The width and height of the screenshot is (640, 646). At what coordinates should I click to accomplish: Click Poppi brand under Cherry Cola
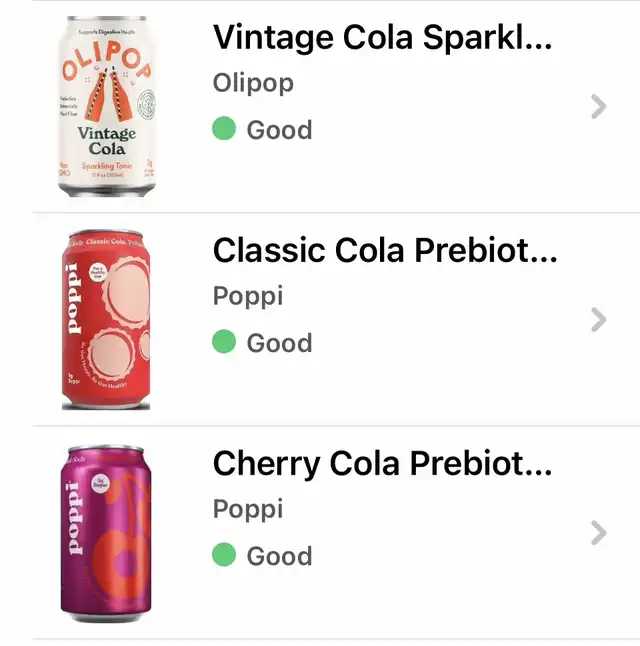point(248,510)
